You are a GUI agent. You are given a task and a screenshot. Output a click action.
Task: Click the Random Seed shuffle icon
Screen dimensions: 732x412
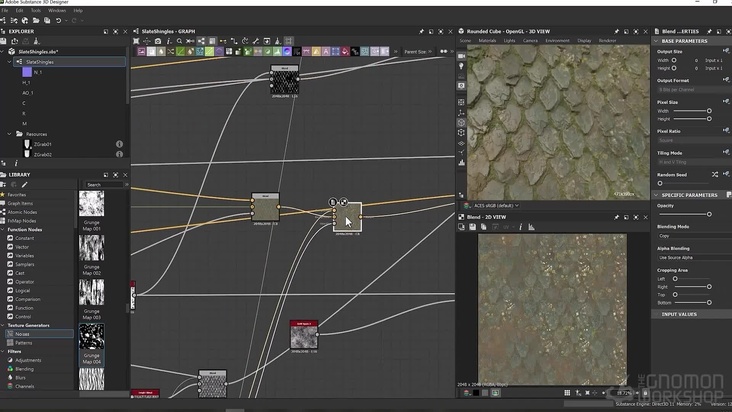pyautogui.click(x=715, y=175)
